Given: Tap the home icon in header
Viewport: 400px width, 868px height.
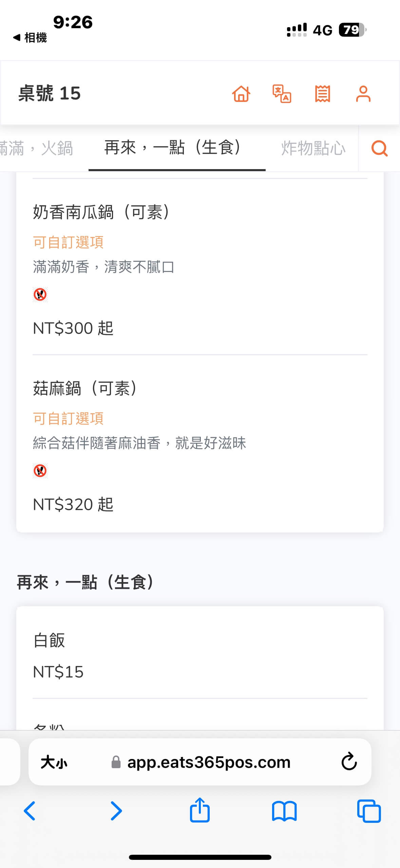Looking at the screenshot, I should click(241, 94).
